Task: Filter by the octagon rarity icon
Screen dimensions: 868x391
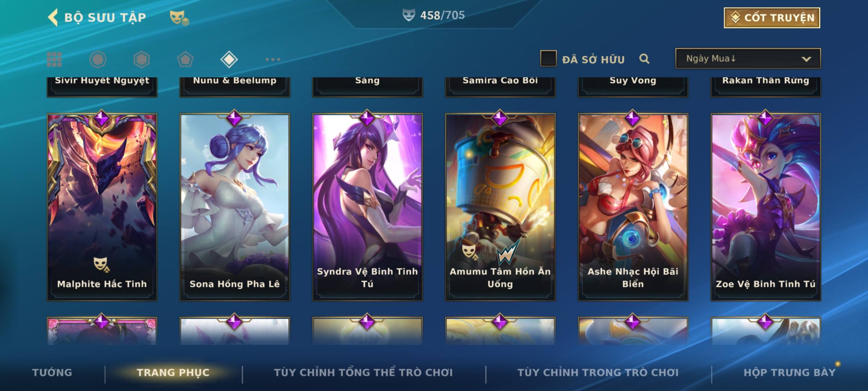Action: [x=98, y=59]
